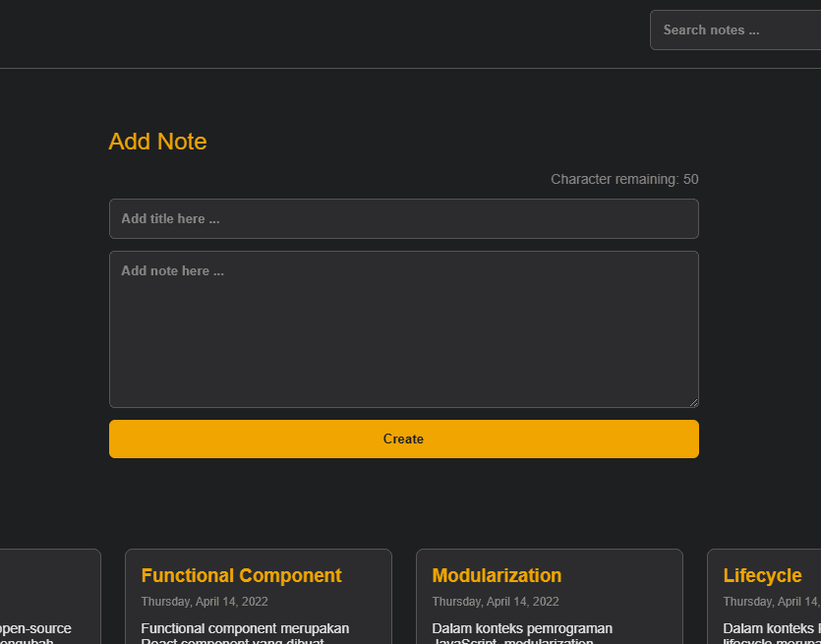Image resolution: width=821 pixels, height=644 pixels.
Task: Click the partially visible leftmost note card
Action: 50,597
